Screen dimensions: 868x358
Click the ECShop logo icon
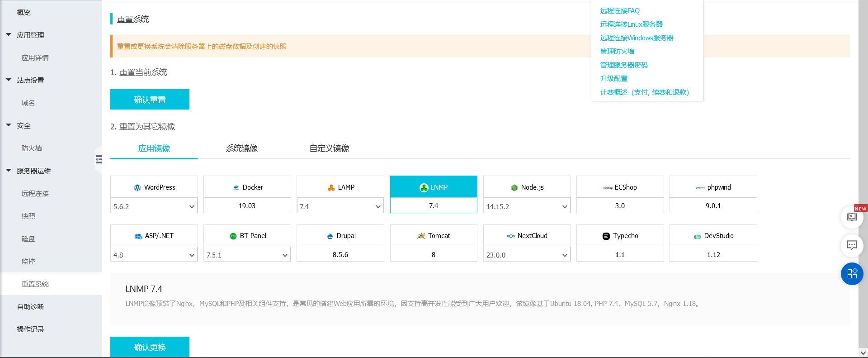(x=608, y=188)
